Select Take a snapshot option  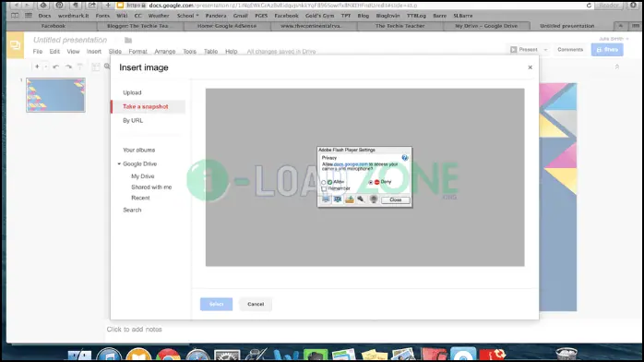(146, 106)
